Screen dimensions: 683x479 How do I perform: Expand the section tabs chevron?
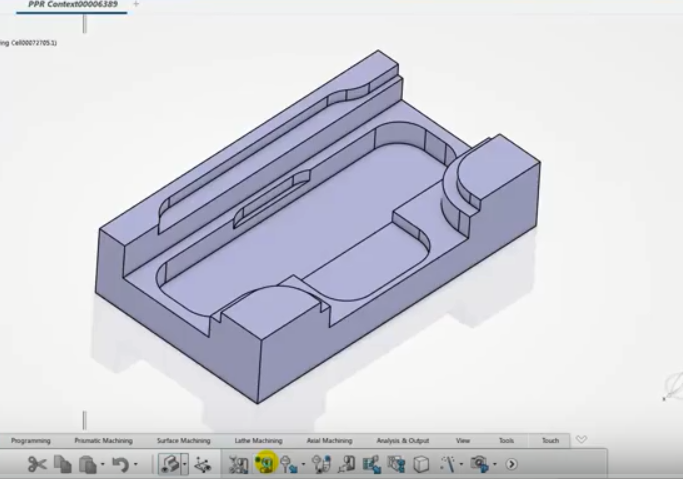tap(581, 440)
